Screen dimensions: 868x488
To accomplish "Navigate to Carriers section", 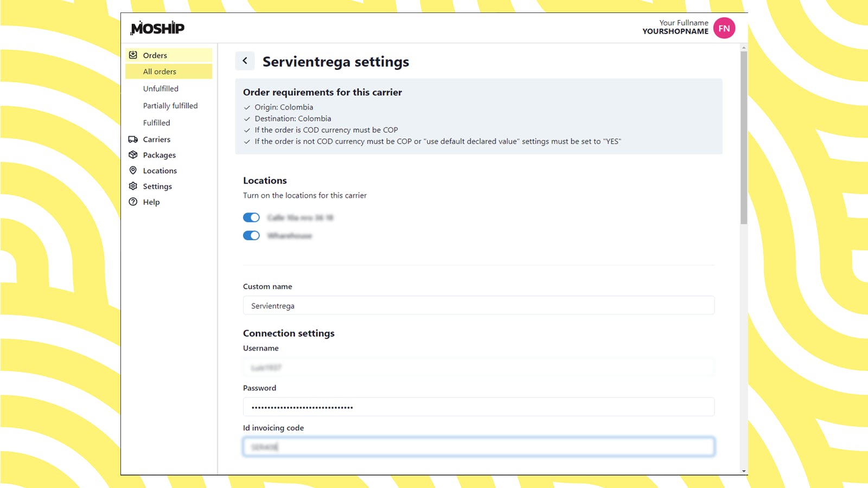I will coord(156,139).
